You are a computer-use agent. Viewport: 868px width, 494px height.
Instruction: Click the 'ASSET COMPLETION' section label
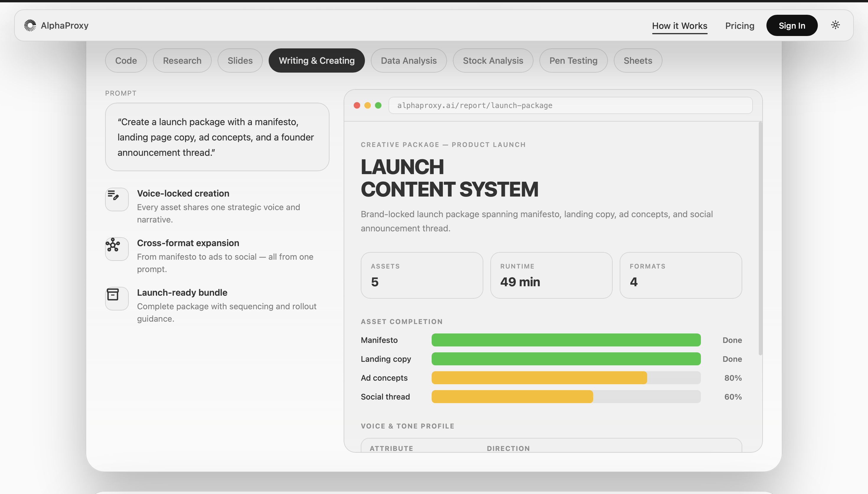(402, 322)
